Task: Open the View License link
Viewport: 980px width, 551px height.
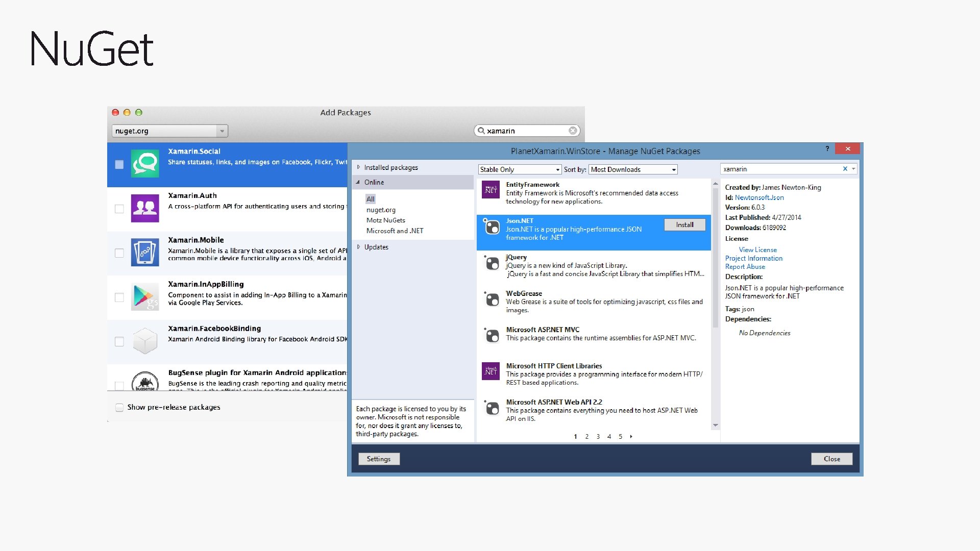Action: tap(757, 249)
